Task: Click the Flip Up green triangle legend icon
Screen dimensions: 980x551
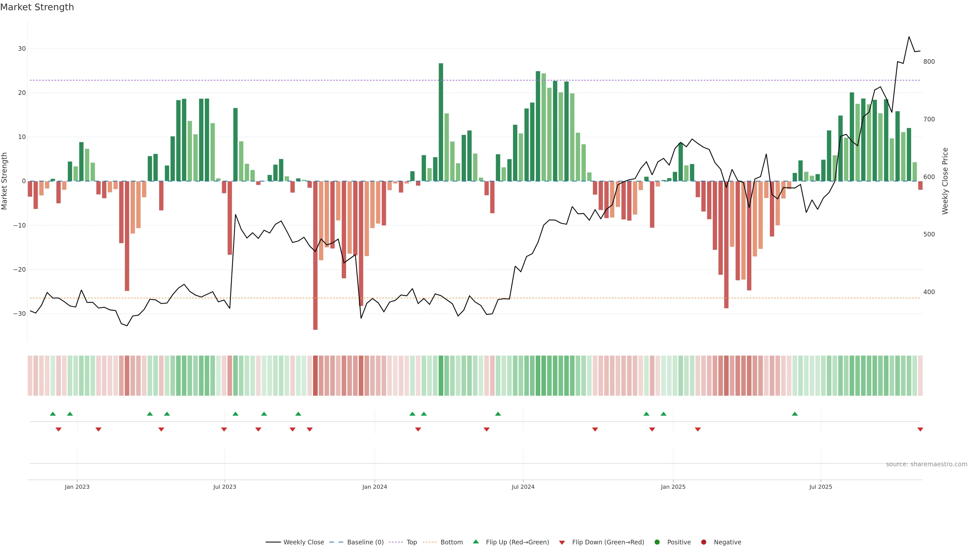Action: 475,542
